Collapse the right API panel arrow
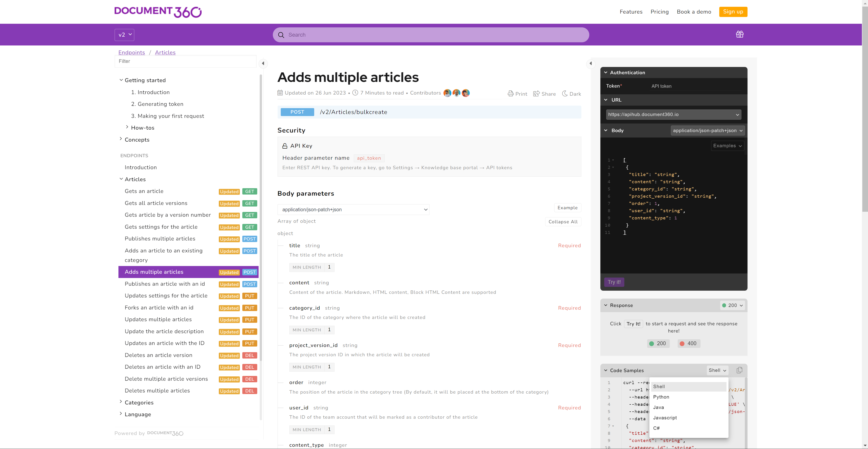Image resolution: width=868 pixels, height=449 pixels. [591, 63]
